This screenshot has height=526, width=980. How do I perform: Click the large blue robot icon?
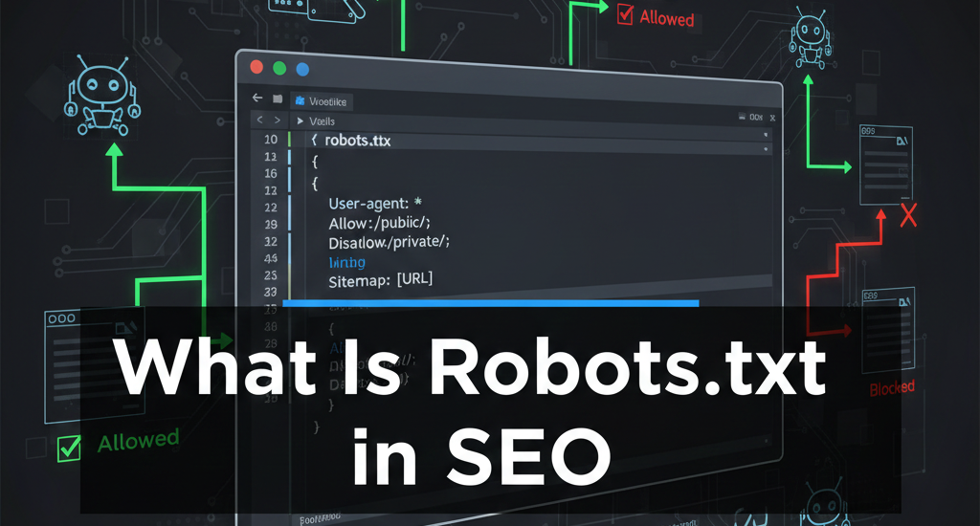point(102,96)
